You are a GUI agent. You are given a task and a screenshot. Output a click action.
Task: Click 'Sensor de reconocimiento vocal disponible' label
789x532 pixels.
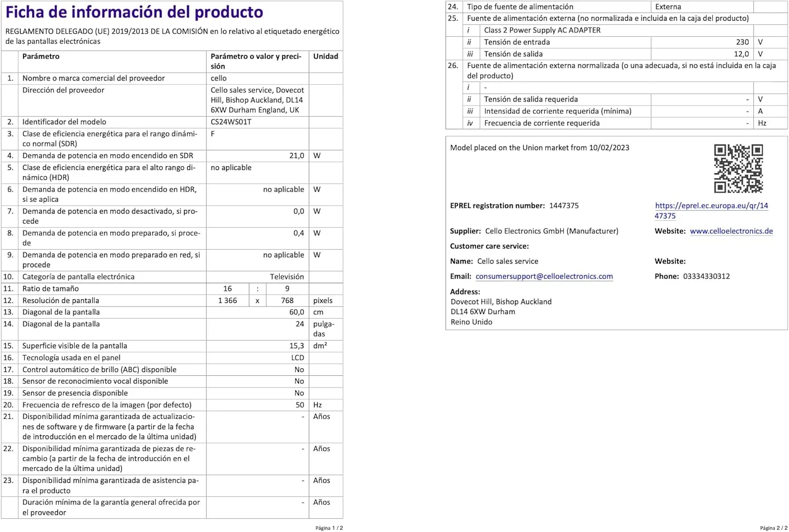95,382
